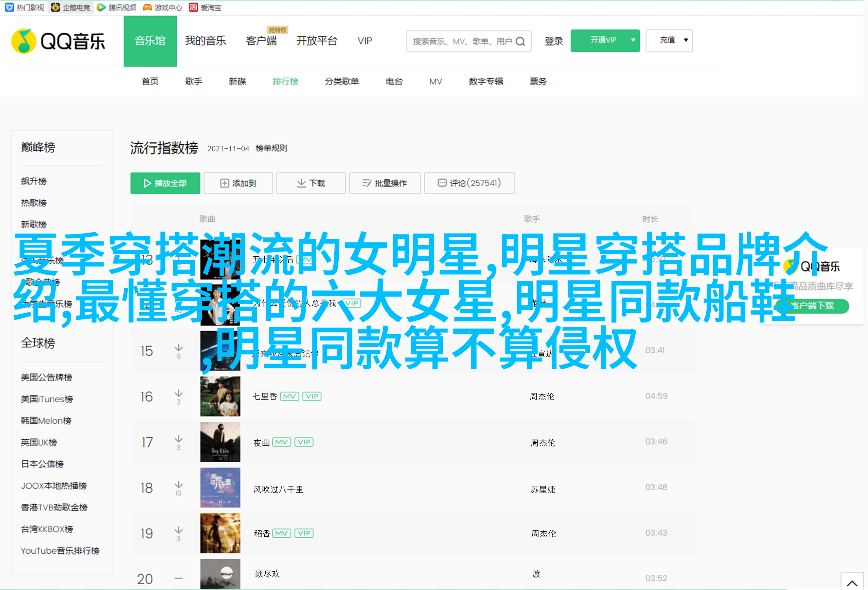Click the 下载 button

pos(311,183)
